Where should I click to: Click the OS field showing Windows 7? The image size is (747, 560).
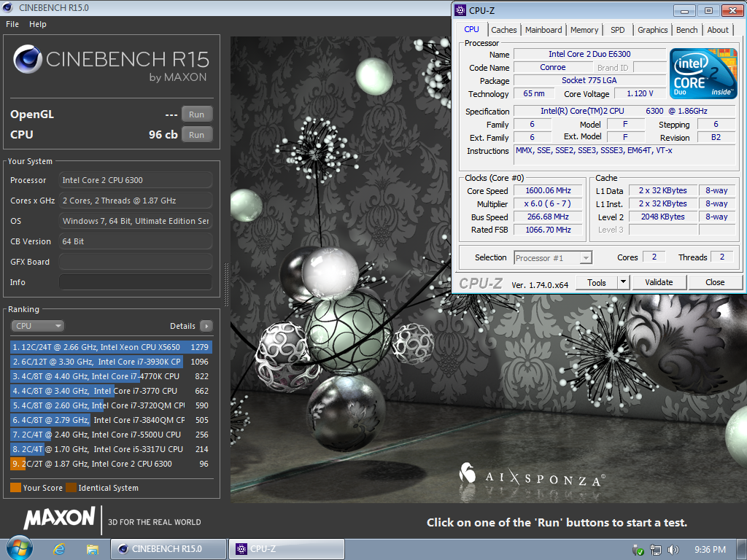[135, 221]
